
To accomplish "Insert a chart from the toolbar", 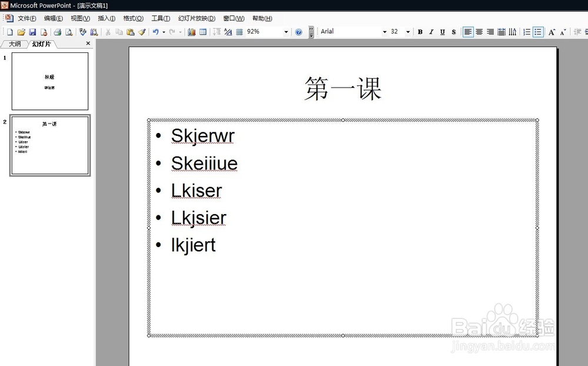I will (x=192, y=32).
